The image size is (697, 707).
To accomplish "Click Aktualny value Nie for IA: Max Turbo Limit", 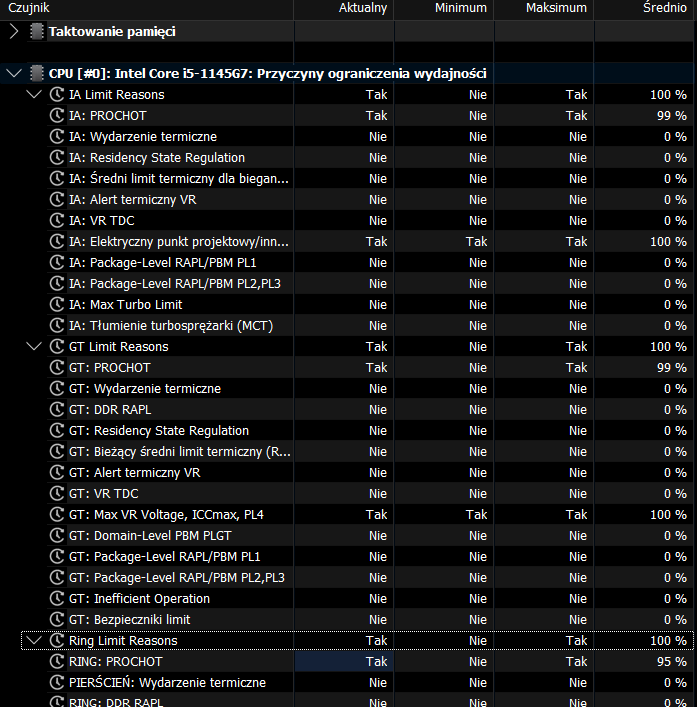I will (378, 304).
